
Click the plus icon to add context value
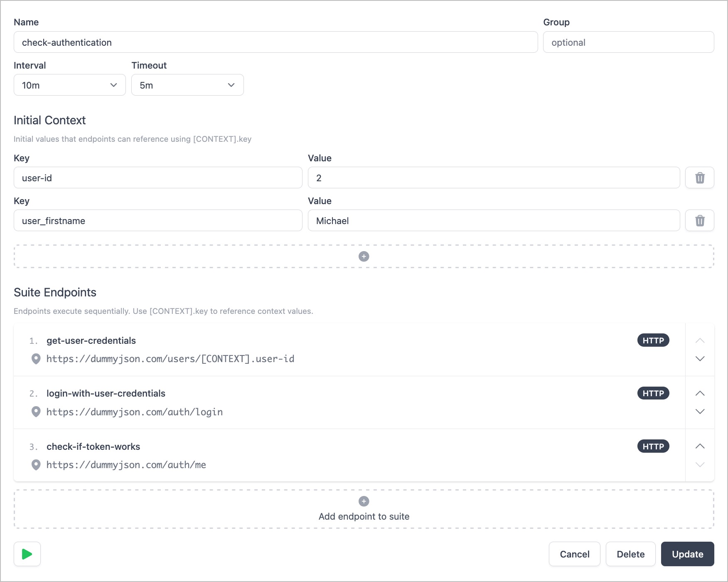(364, 256)
